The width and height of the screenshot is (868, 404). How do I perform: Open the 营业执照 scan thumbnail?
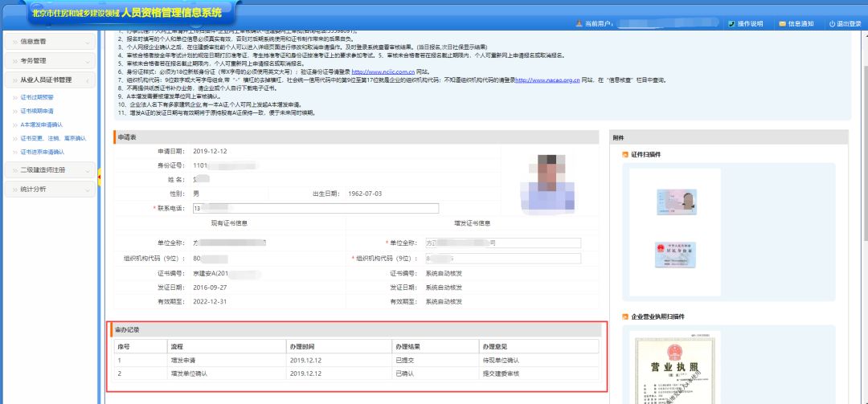click(x=674, y=370)
